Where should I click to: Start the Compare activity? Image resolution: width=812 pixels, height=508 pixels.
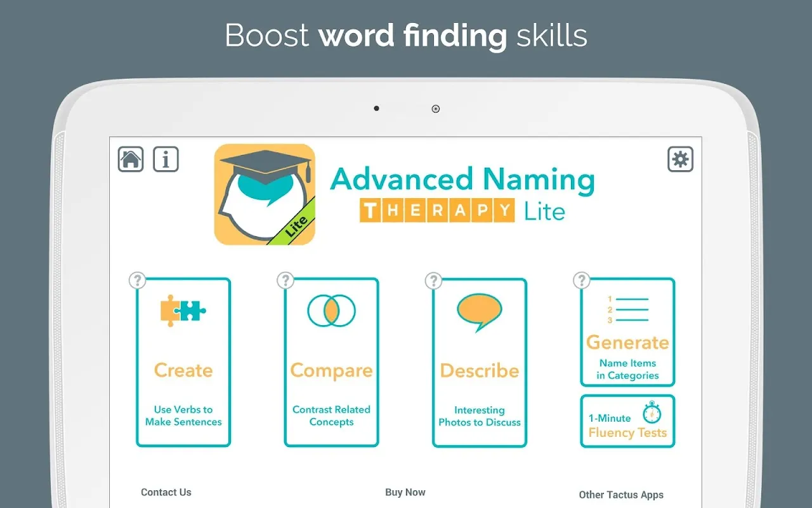tap(331, 370)
